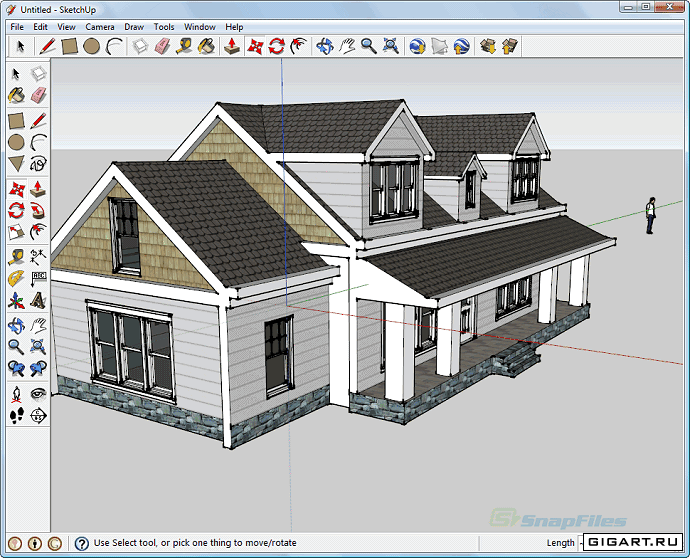Click Make Component in the top toolbar
The image size is (690, 558).
pyautogui.click(x=140, y=46)
